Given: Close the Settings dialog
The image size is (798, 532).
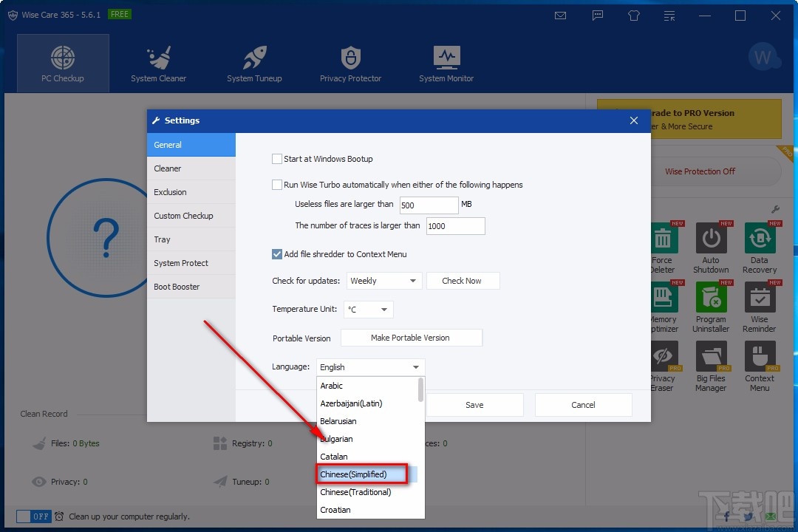Looking at the screenshot, I should pos(634,120).
